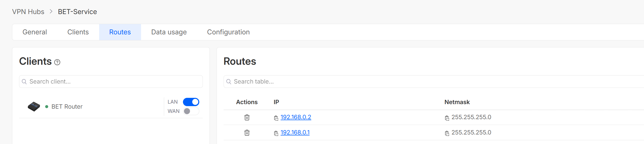Open the Clients help question mark icon
The height and width of the screenshot is (144, 644).
tap(57, 62)
